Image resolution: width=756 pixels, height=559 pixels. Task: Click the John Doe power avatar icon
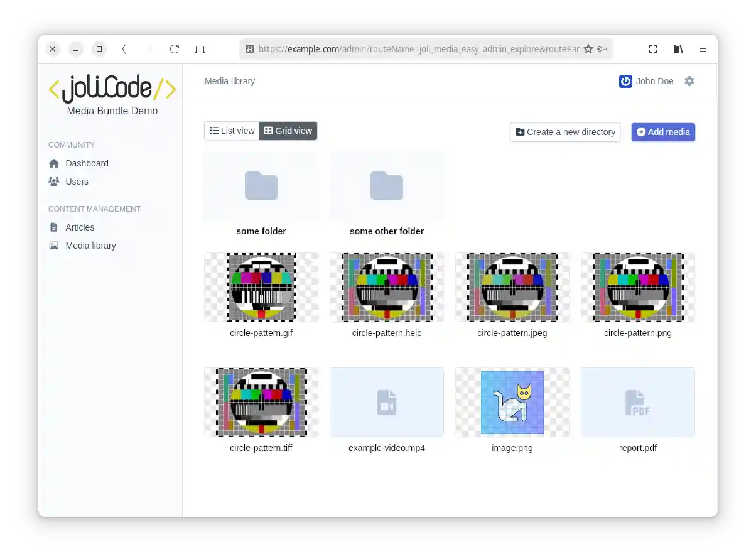[625, 81]
